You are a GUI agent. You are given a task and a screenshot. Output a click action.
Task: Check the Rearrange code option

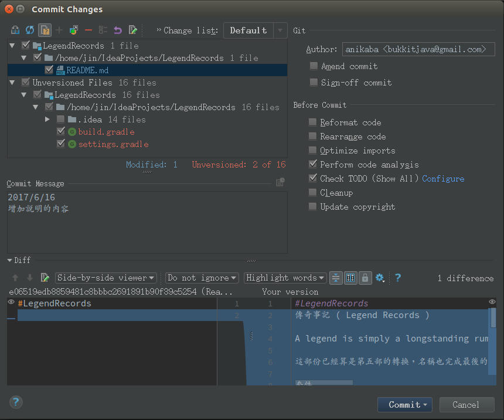(x=312, y=136)
